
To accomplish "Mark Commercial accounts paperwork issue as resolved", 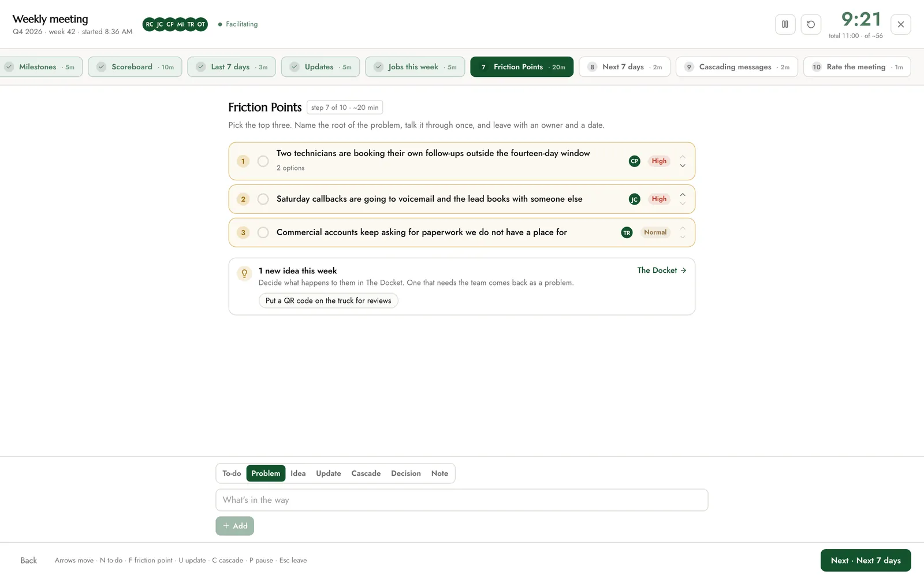I will (x=263, y=233).
